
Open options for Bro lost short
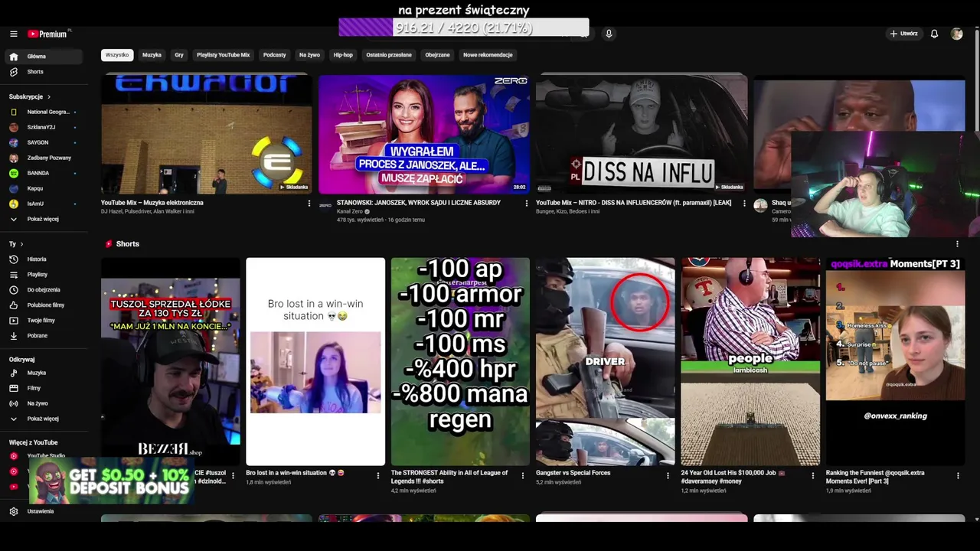(378, 475)
